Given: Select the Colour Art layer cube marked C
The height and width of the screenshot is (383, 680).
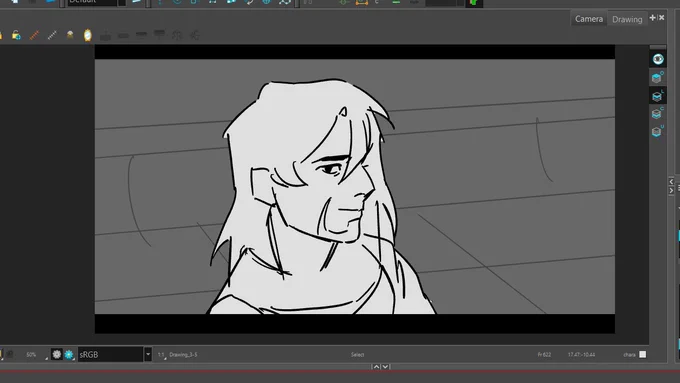Looking at the screenshot, I should pos(657,114).
